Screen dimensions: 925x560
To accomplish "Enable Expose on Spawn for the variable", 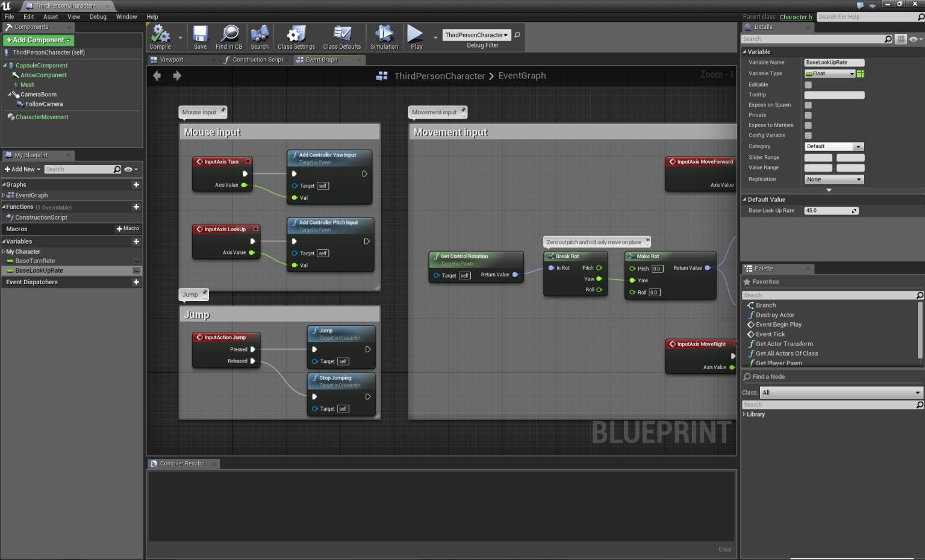I will pyautogui.click(x=808, y=105).
